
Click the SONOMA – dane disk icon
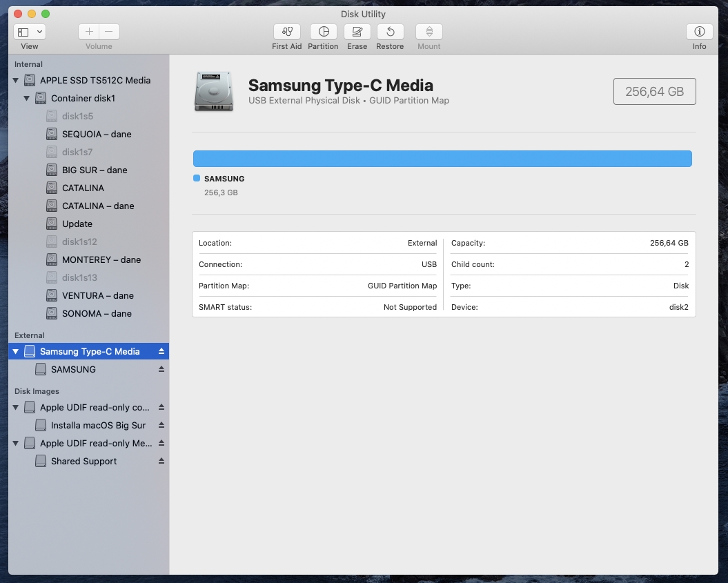pos(52,314)
